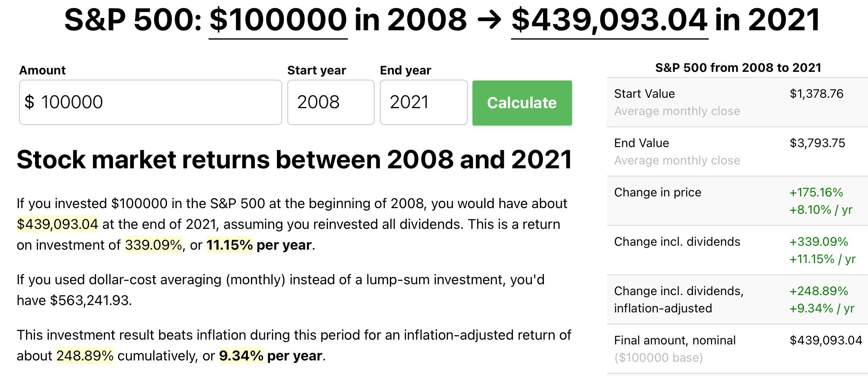The height and width of the screenshot is (376, 868).
Task: Click underlined $100000 in the title
Action: (278, 20)
